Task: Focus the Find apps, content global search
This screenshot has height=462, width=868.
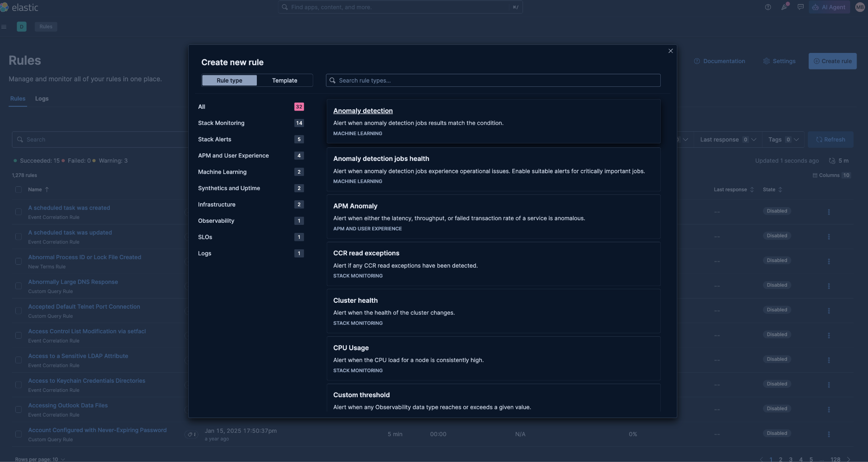Action: (401, 7)
